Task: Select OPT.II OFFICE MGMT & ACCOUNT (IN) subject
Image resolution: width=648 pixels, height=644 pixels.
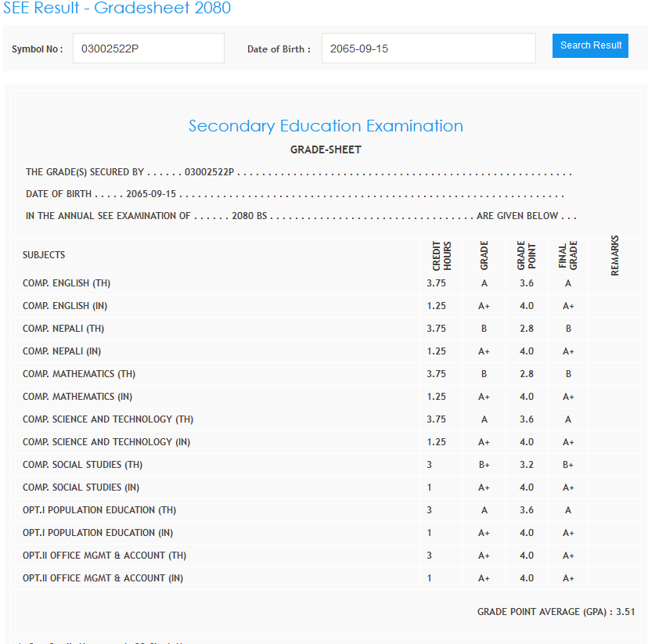Action: click(104, 578)
